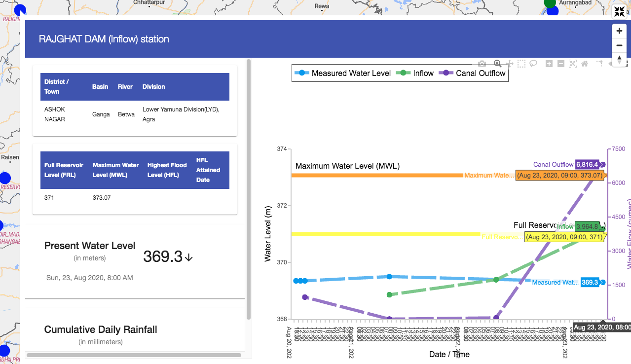
Task: Toggle spike lines in chart toolbar
Action: (600, 64)
